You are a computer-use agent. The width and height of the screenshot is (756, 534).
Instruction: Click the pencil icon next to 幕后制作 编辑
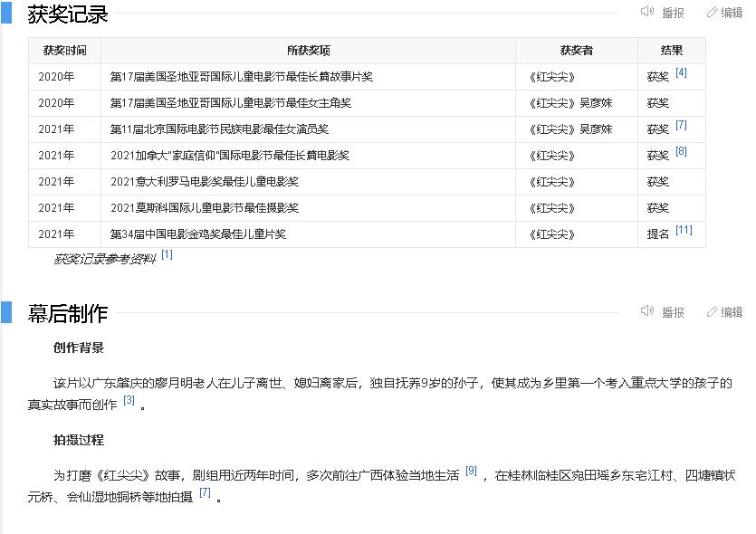712,312
